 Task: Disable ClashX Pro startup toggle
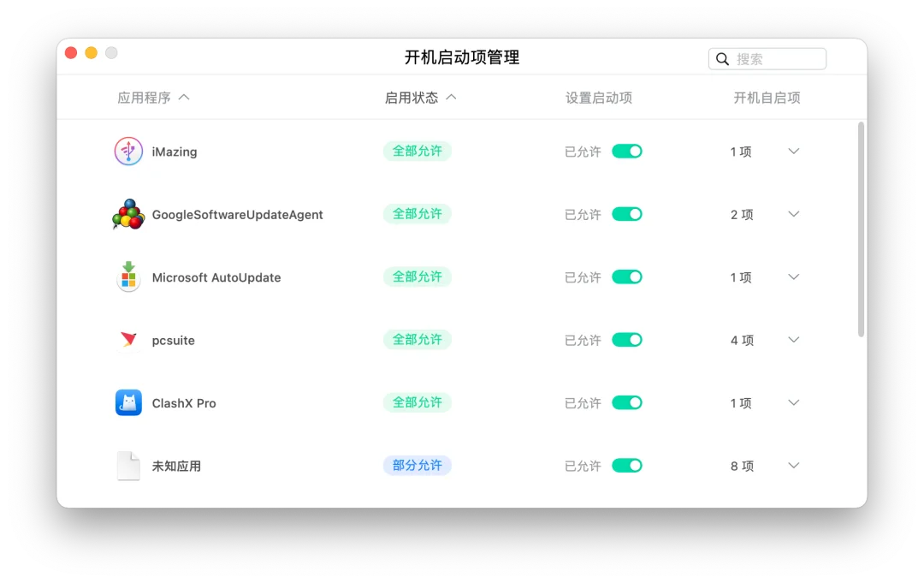click(x=627, y=402)
